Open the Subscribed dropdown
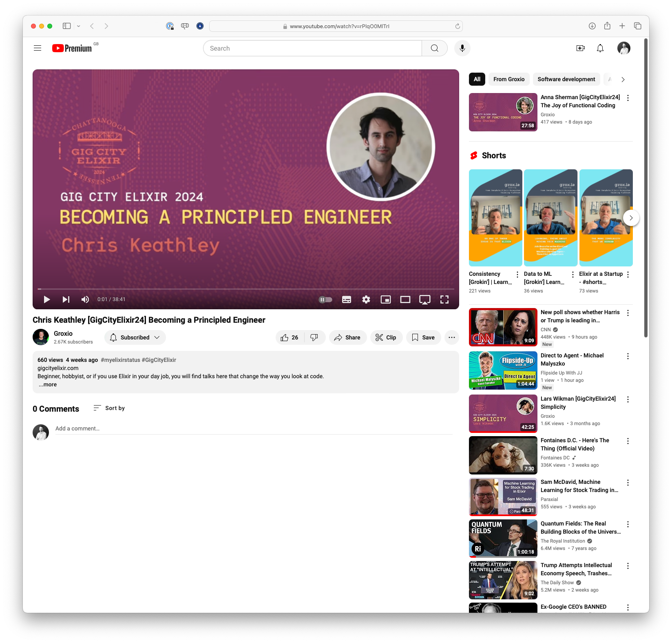This screenshot has width=672, height=643. tap(135, 337)
